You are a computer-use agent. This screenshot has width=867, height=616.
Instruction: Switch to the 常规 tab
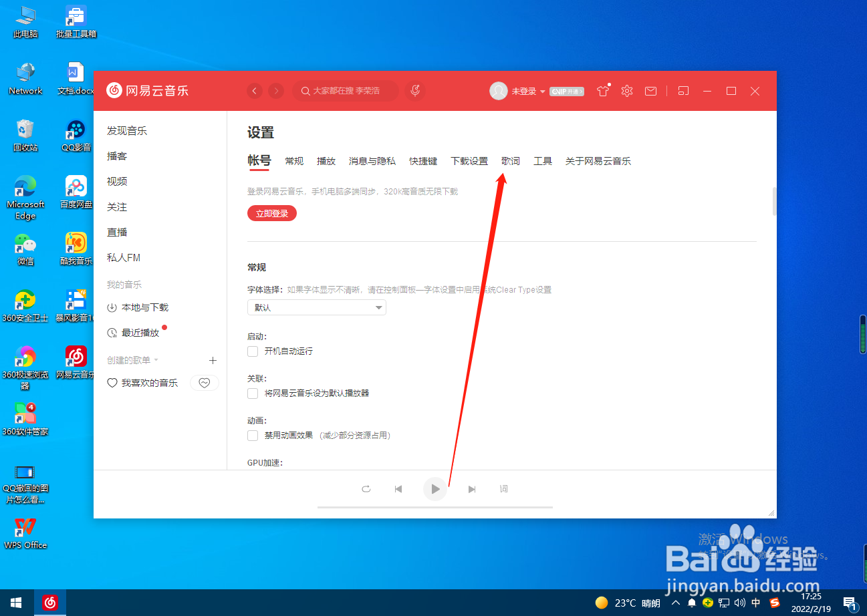click(x=294, y=161)
